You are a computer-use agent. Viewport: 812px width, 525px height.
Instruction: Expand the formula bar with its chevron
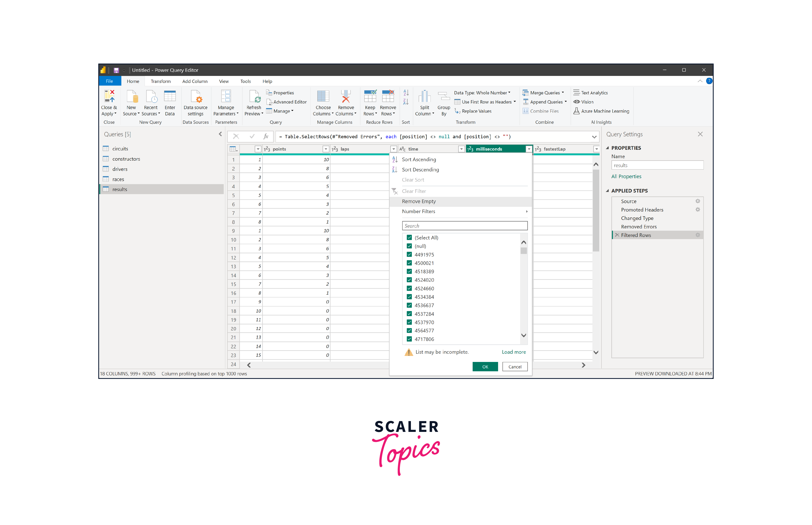[594, 137]
